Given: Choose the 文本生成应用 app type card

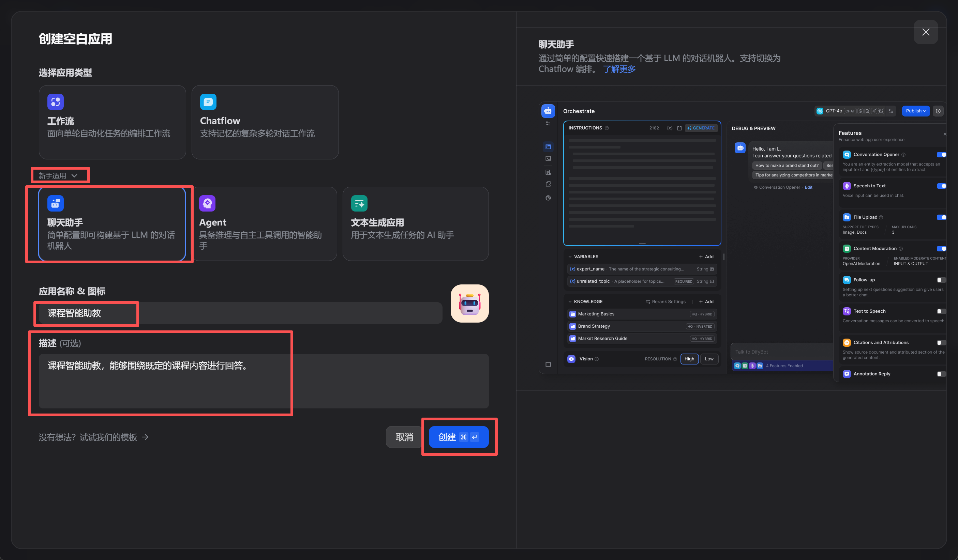Looking at the screenshot, I should [x=416, y=224].
